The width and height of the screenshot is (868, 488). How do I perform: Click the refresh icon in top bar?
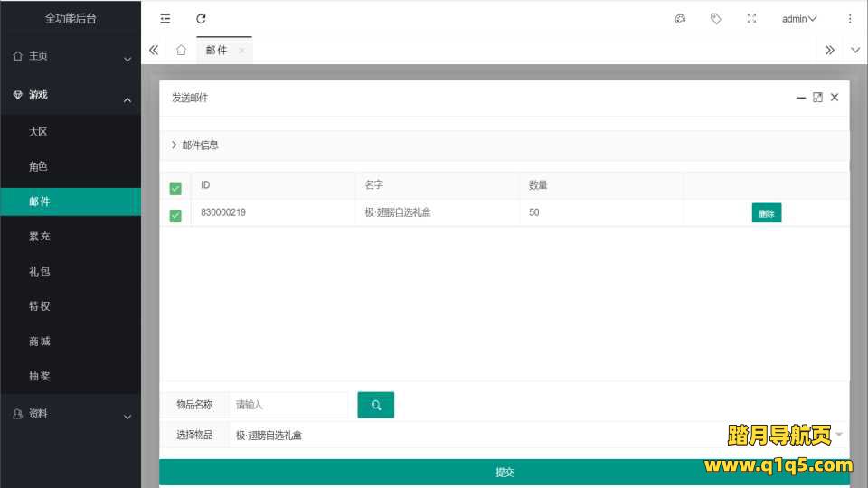[x=201, y=19]
